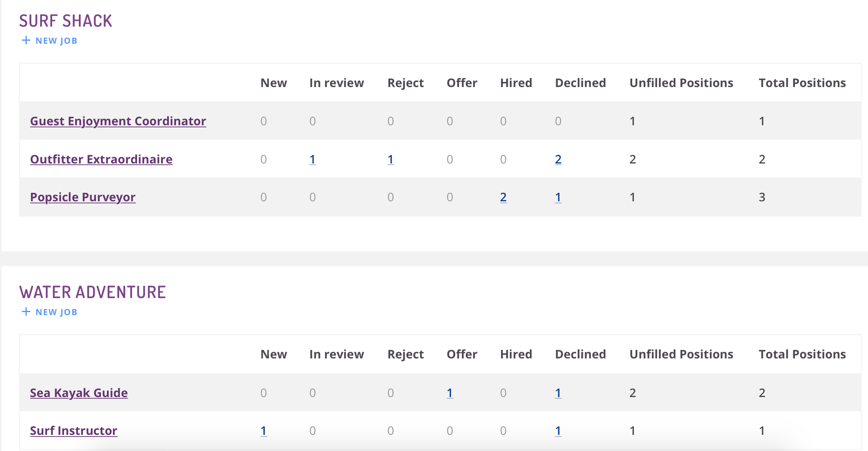Add a new job to Water Adventure
This screenshot has width=868, height=451.
(x=49, y=312)
